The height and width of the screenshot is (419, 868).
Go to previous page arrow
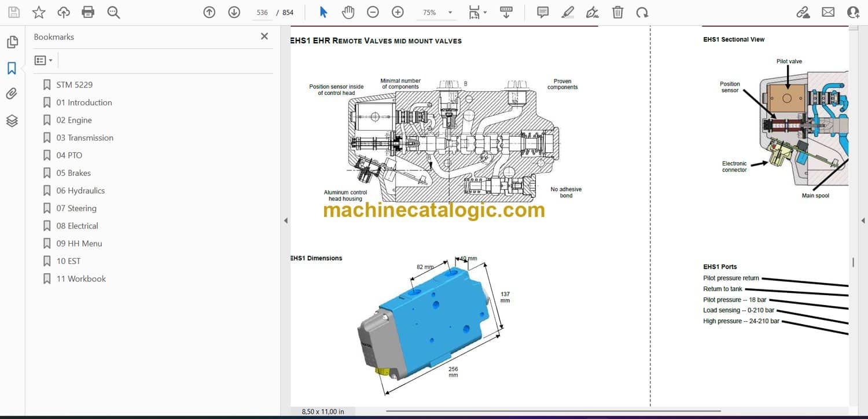pyautogui.click(x=209, y=12)
